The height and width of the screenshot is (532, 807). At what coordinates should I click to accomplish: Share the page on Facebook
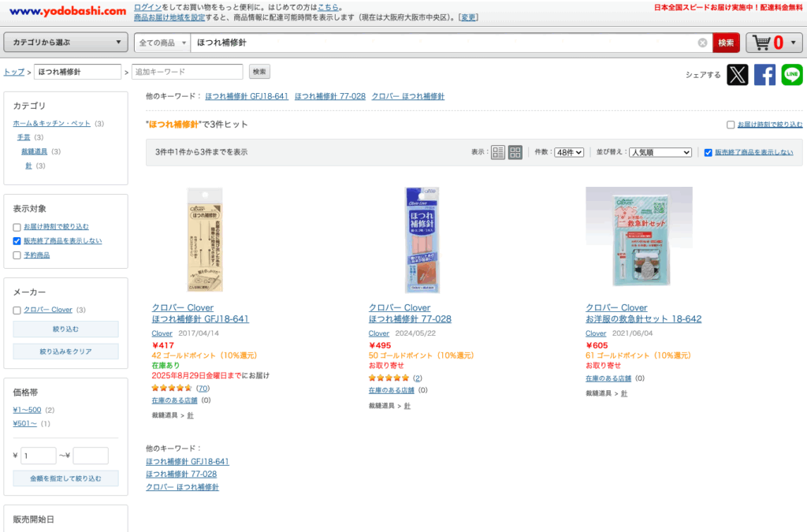(764, 75)
